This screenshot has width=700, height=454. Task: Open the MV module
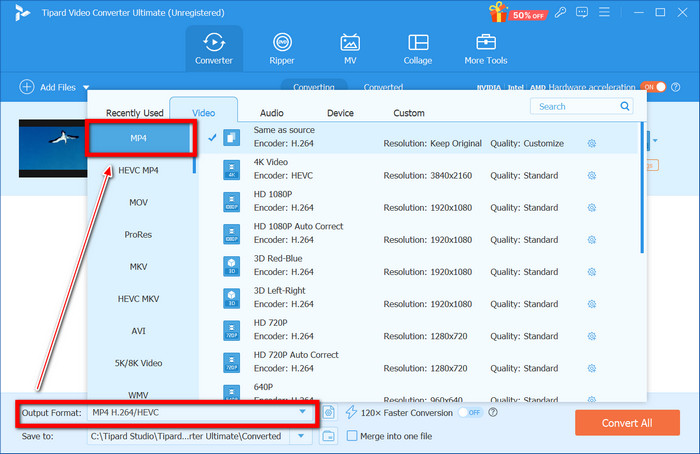[350, 49]
